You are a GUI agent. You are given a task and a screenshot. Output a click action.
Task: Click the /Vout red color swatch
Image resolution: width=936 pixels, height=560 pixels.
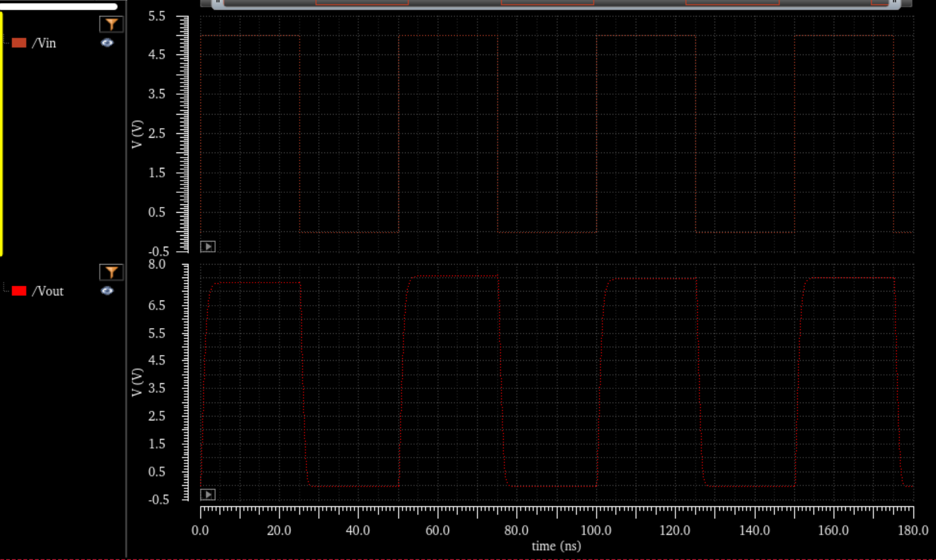[19, 291]
